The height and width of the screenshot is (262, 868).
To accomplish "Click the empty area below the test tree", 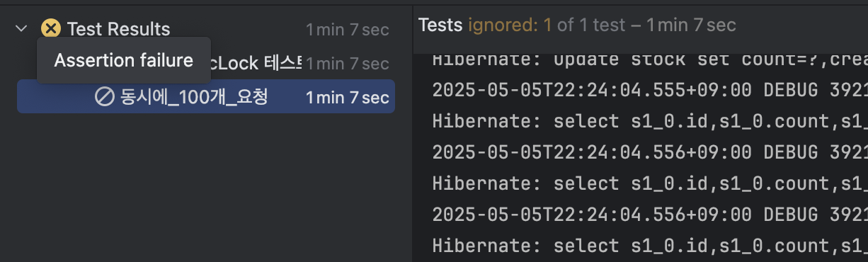I will [x=205, y=188].
